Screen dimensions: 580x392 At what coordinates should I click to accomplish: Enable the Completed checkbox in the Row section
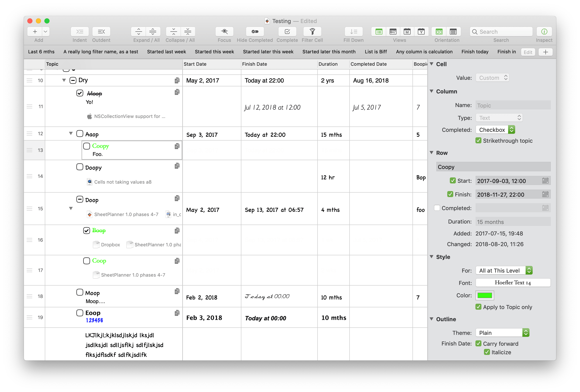coord(437,208)
